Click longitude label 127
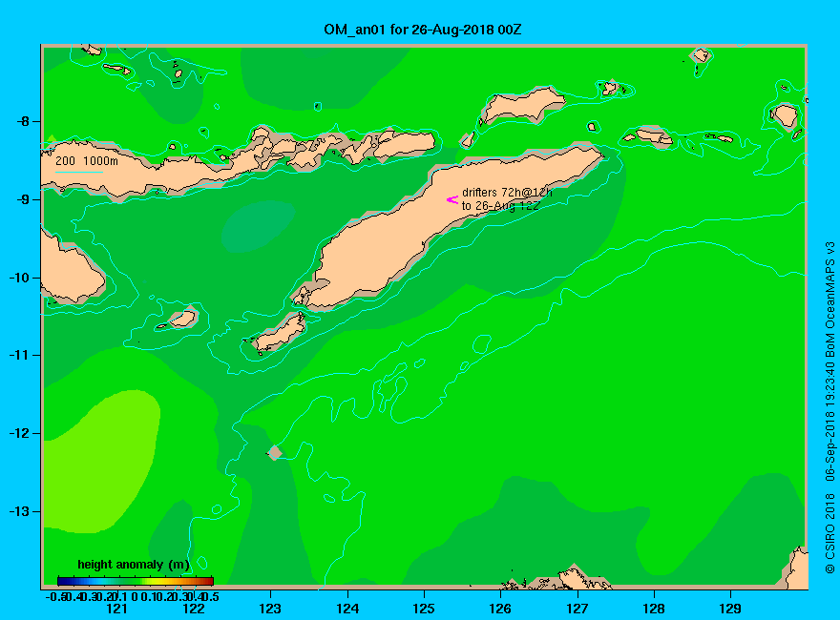The height and width of the screenshot is (620, 840). pyautogui.click(x=577, y=609)
